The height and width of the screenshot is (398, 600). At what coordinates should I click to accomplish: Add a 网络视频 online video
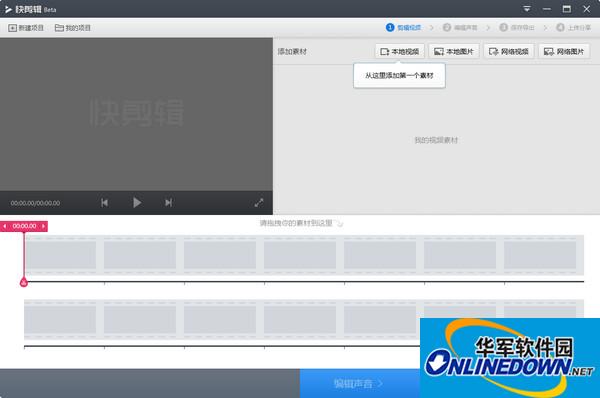[x=509, y=51]
